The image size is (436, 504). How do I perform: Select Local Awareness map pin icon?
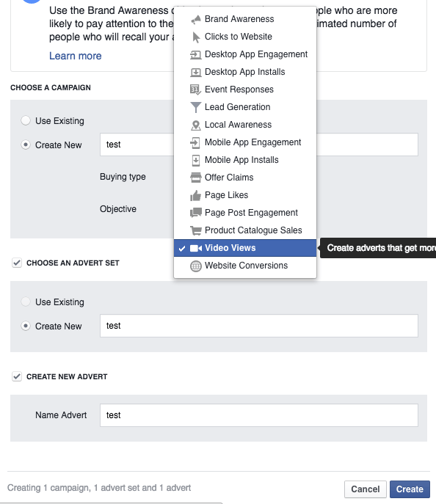195,125
